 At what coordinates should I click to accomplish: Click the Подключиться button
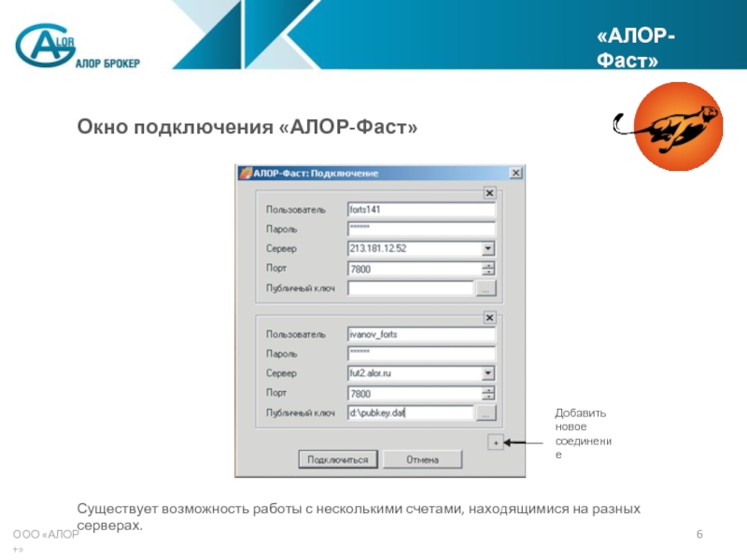click(338, 459)
